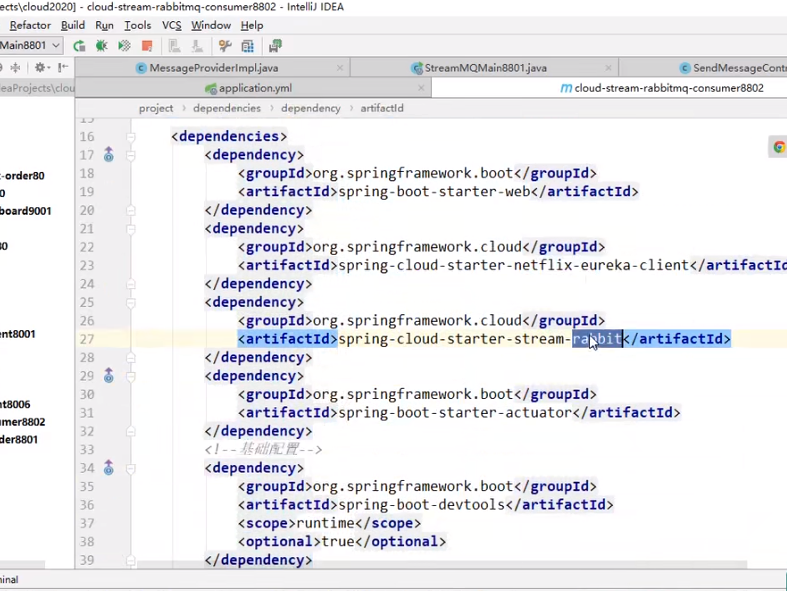Select project tree item ending 'ent8001'
This screenshot has width=787, height=591.
coord(18,334)
